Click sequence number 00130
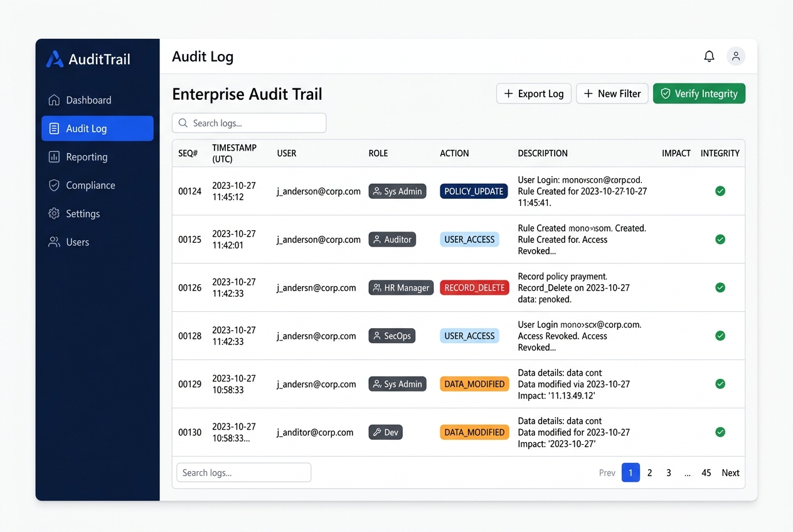 pos(190,432)
